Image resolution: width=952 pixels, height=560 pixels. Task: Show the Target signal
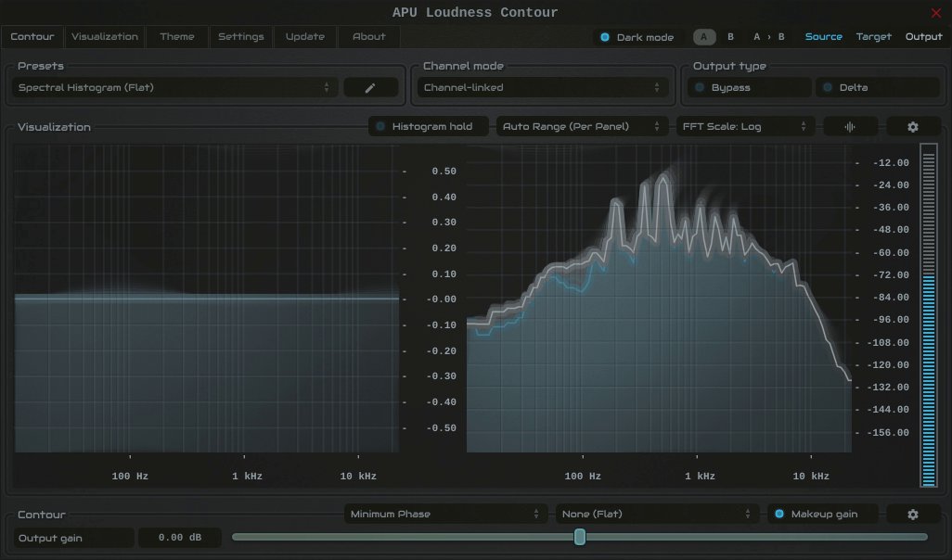tap(874, 37)
